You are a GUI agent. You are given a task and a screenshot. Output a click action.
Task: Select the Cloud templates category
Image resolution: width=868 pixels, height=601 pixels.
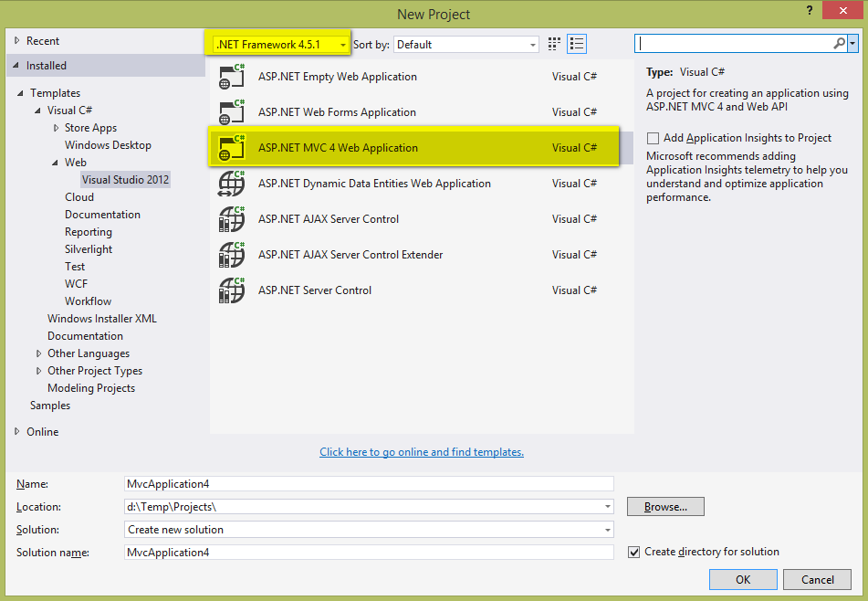pos(79,197)
